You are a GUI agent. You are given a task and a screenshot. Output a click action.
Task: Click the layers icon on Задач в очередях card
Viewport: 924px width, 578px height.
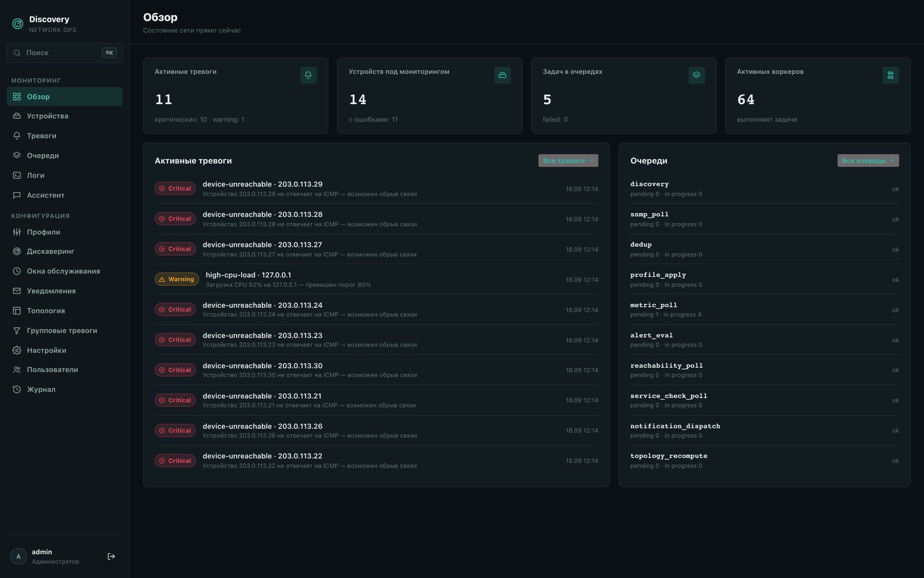pos(697,75)
